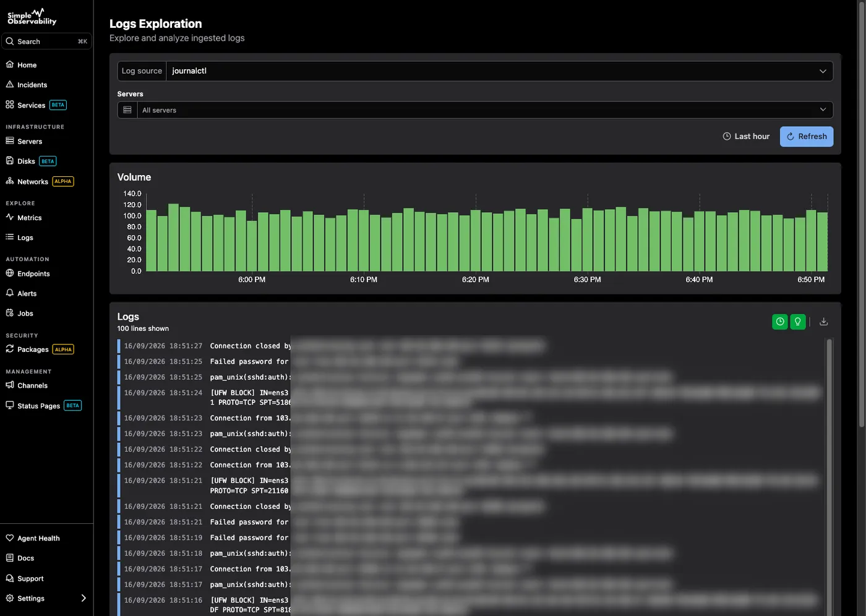Select the Connection closed log at 18:51:22
Screen dimensions: 866x616
(470, 449)
